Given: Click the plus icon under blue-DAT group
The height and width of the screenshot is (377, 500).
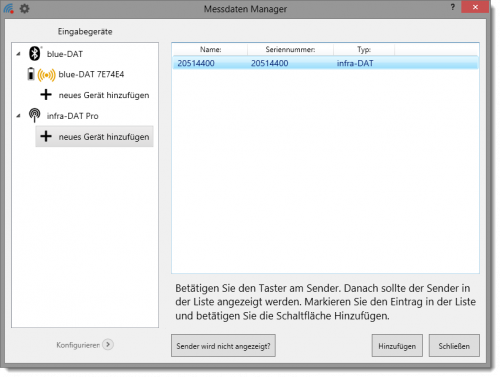Looking at the screenshot, I should pyautogui.click(x=46, y=95).
